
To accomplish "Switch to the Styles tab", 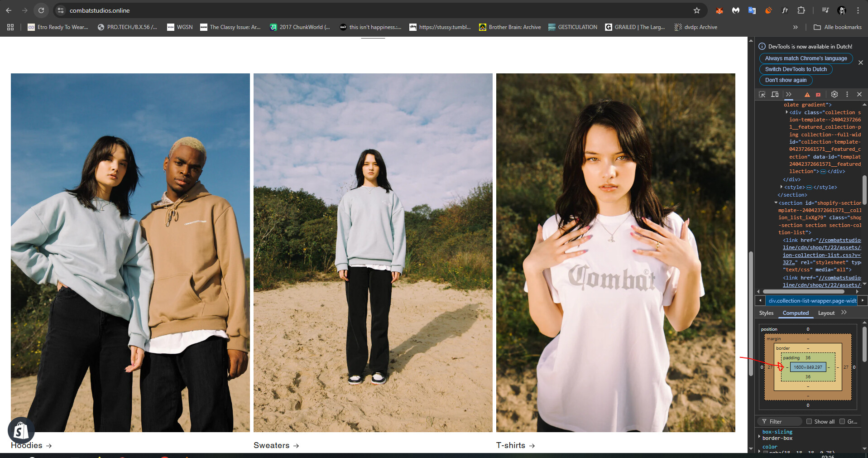I will (x=766, y=313).
